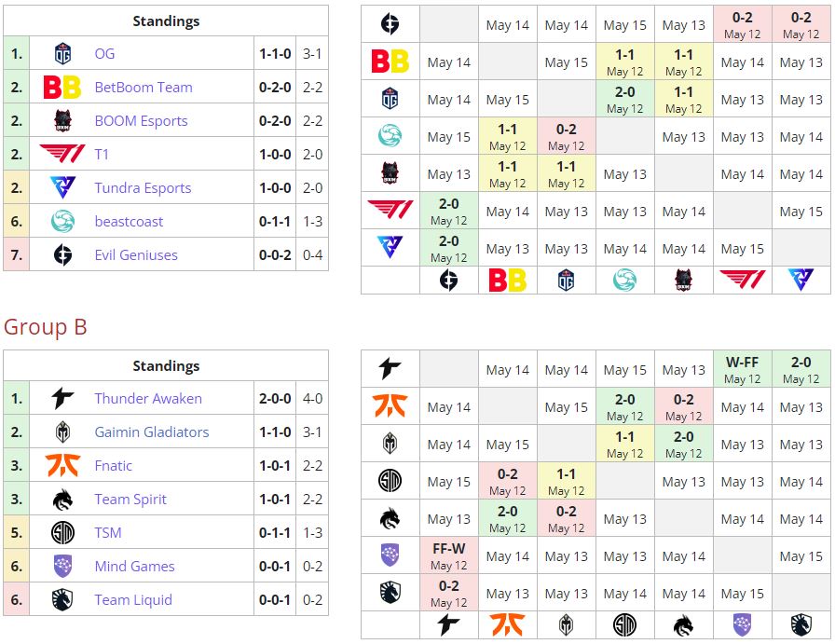Image resolution: width=835 pixels, height=644 pixels.
Task: Open the Gaimin Gladiators team link
Action: 151,432
